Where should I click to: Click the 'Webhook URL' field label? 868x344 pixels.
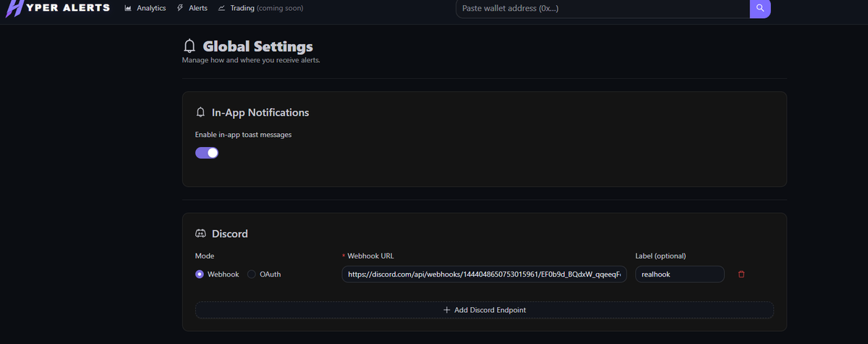[370, 256]
